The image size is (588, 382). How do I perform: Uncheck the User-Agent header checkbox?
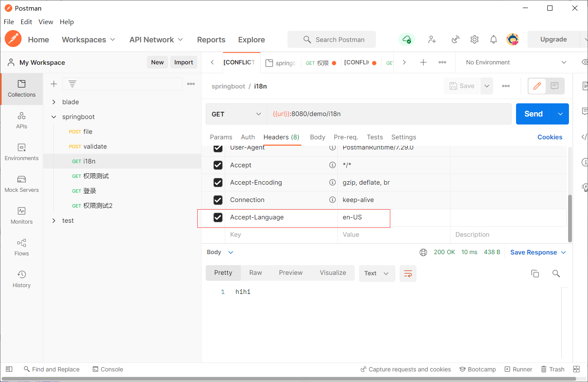click(x=218, y=148)
